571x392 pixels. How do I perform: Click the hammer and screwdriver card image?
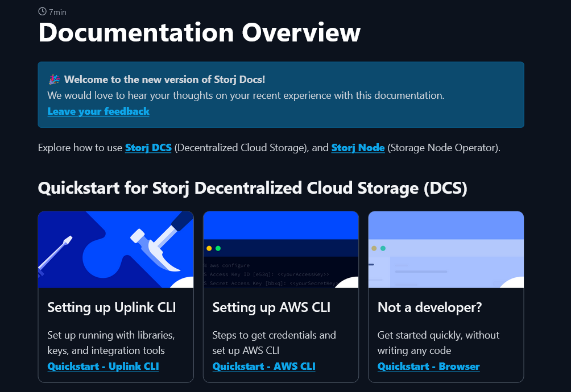116,249
